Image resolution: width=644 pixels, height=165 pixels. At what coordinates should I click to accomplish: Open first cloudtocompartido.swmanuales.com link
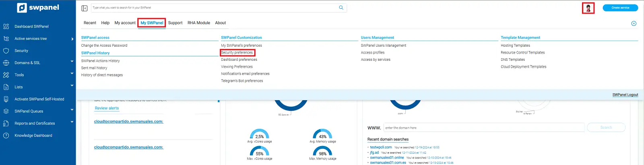128,122
